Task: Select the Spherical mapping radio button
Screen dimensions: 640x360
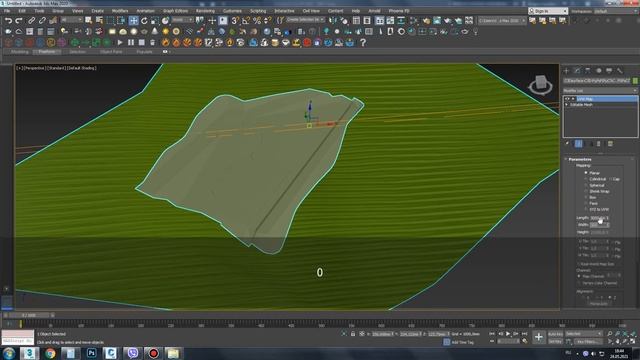Action: coord(586,185)
